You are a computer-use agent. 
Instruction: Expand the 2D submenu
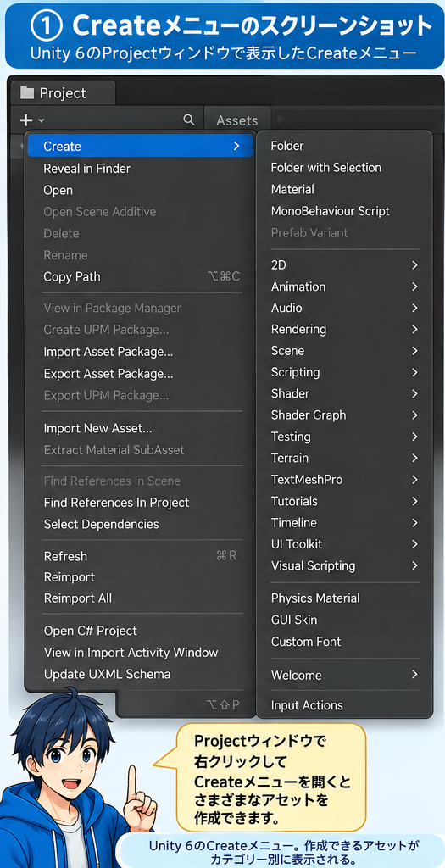click(x=344, y=265)
